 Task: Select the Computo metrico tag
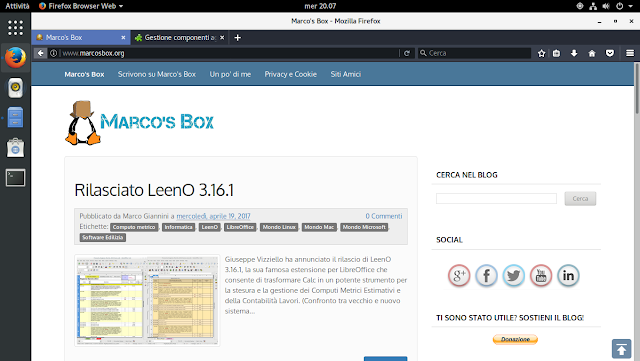(x=134, y=227)
